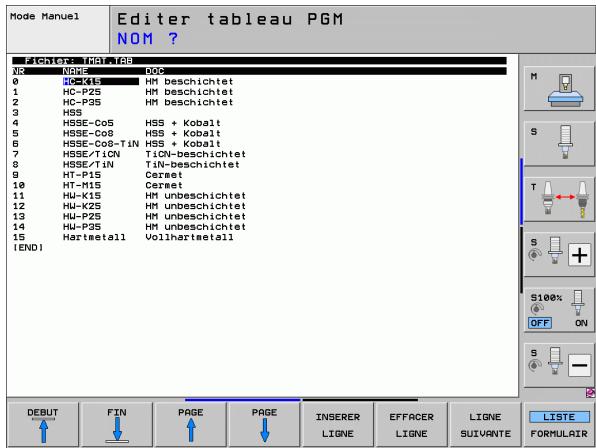Click the NOM ? dialog prompt

(147, 38)
